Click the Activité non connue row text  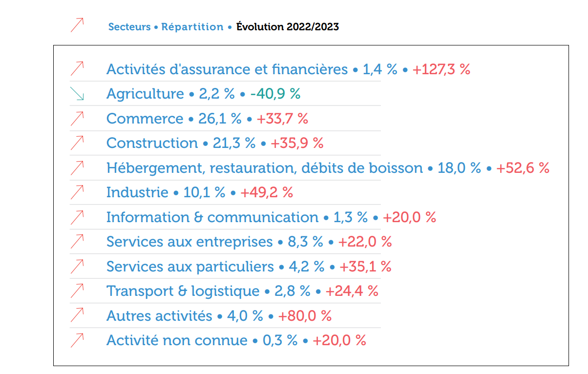[x=177, y=340]
